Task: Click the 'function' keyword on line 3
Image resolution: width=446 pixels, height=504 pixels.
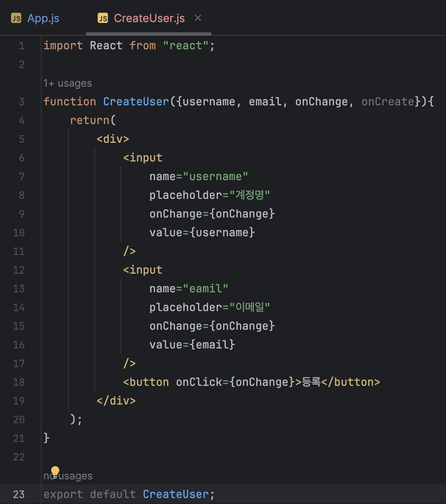Action: click(x=70, y=102)
